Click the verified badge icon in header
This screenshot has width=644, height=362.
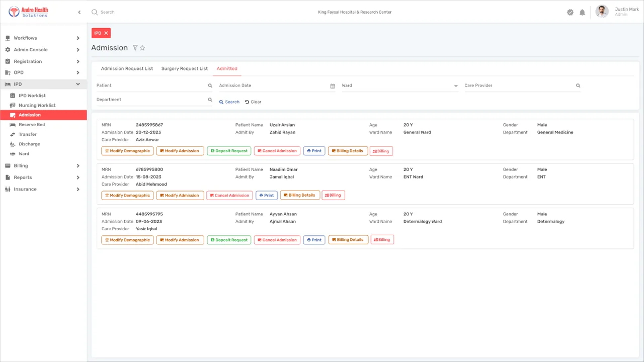(x=570, y=12)
